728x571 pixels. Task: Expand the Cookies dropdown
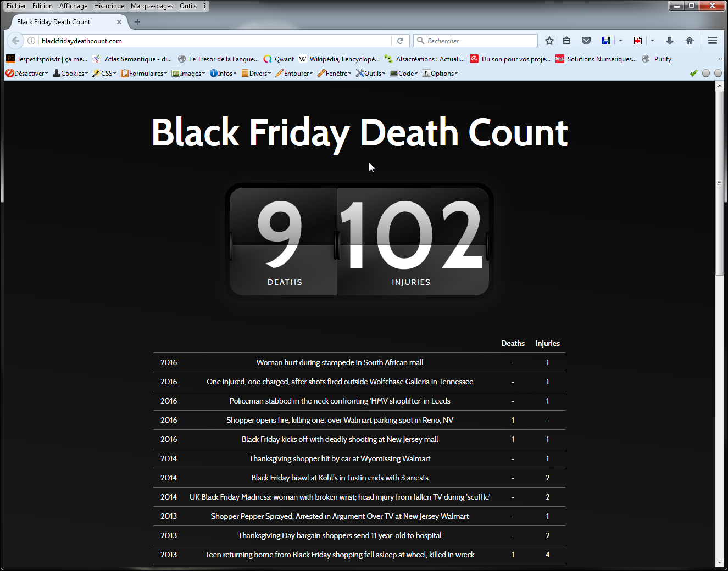click(x=70, y=73)
